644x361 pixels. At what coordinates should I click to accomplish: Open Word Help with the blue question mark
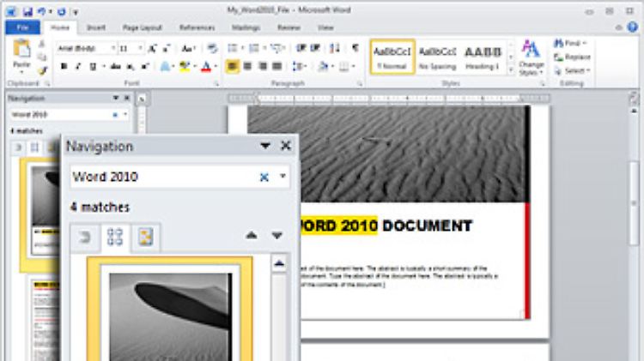point(633,27)
